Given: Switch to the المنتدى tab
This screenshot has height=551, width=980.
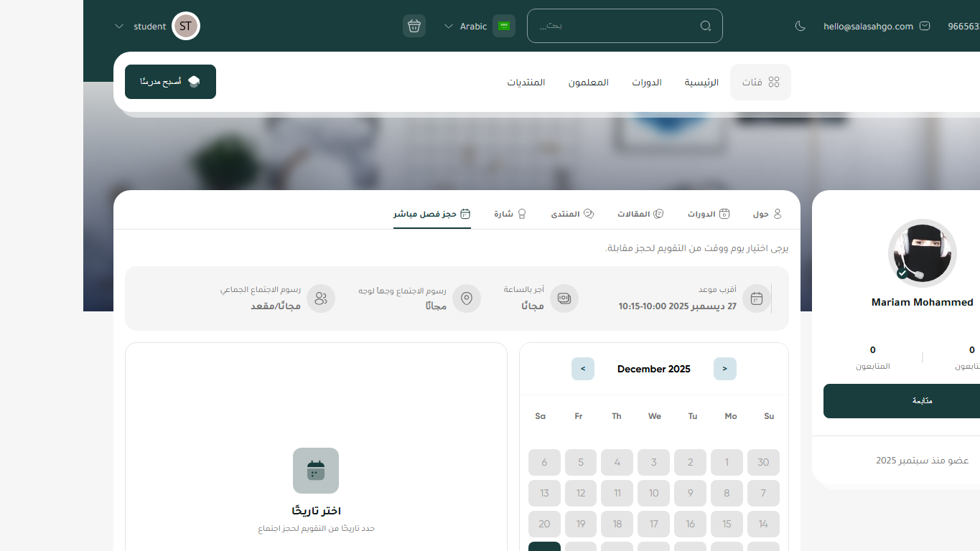Looking at the screenshot, I should coord(572,214).
